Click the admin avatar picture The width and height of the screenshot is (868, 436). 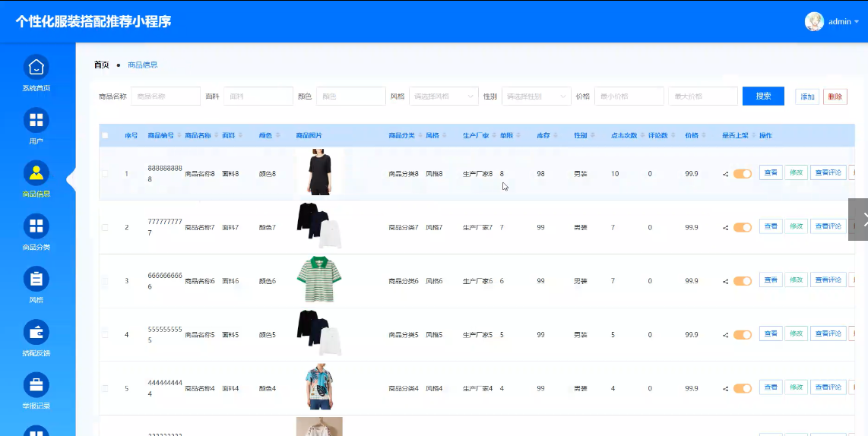[x=814, y=21]
